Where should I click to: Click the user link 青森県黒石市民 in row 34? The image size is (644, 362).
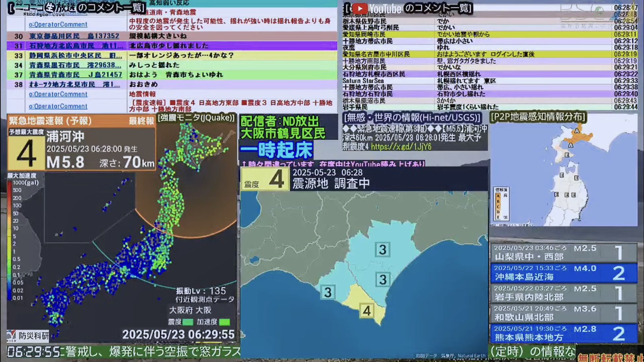(75, 65)
